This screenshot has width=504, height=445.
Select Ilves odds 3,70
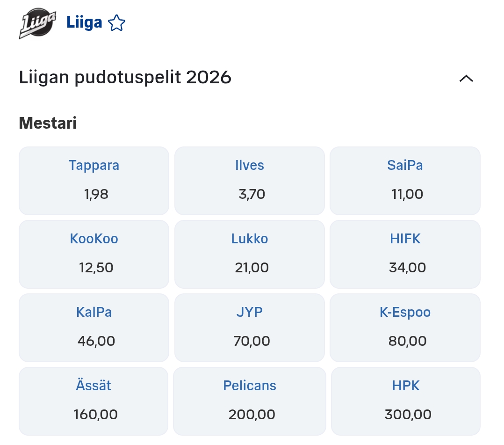[x=249, y=181]
